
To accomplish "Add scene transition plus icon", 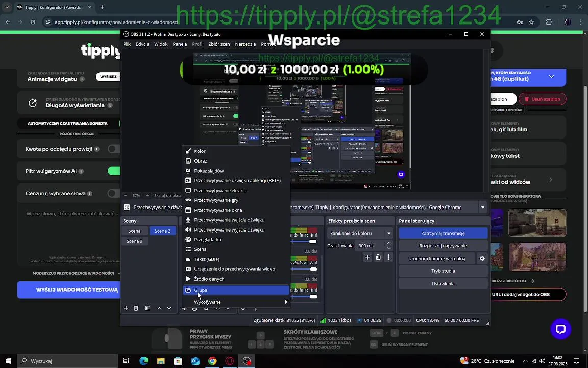I will 367,257.
